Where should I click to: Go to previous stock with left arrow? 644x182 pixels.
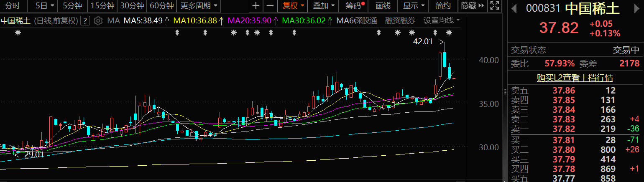pyautogui.click(x=514, y=8)
